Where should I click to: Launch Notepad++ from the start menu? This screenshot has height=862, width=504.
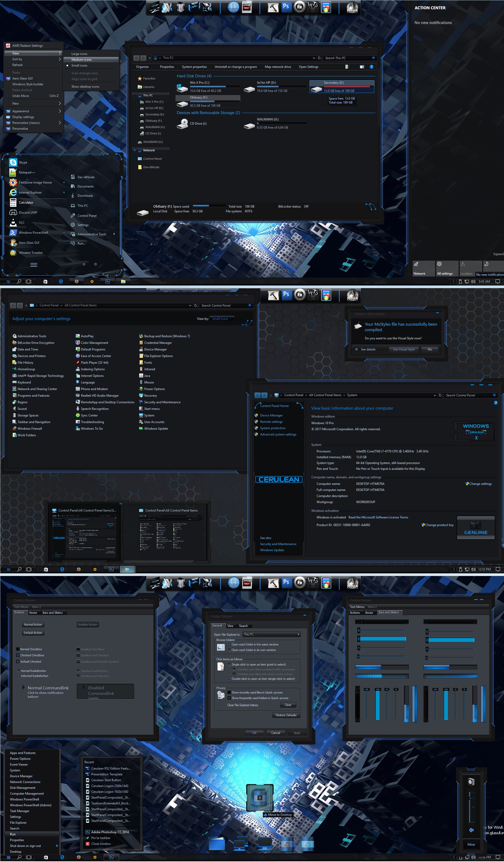(22, 172)
